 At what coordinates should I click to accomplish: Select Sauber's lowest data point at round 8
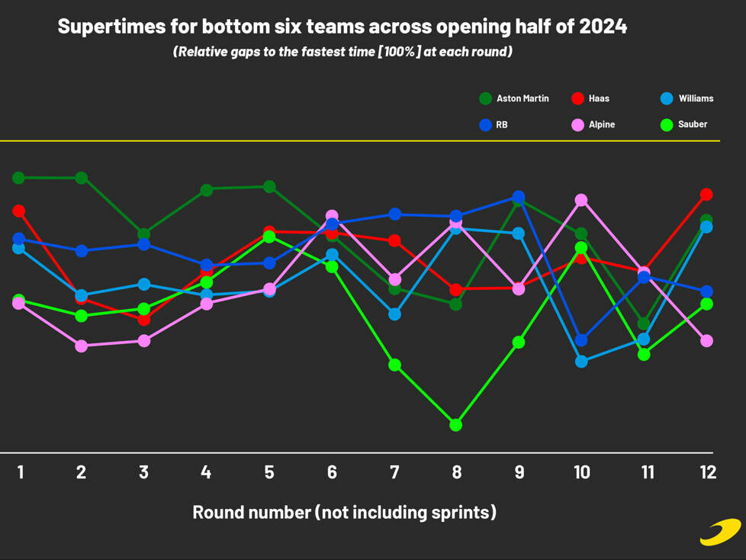click(456, 425)
